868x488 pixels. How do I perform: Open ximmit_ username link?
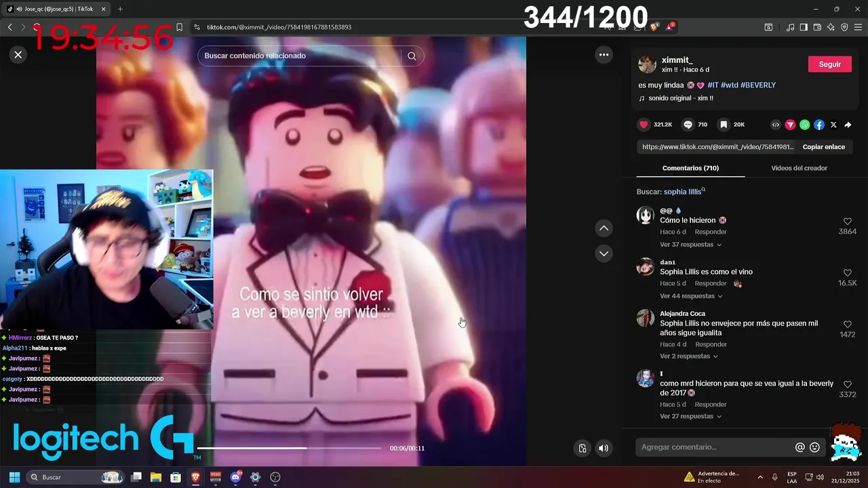click(x=677, y=60)
